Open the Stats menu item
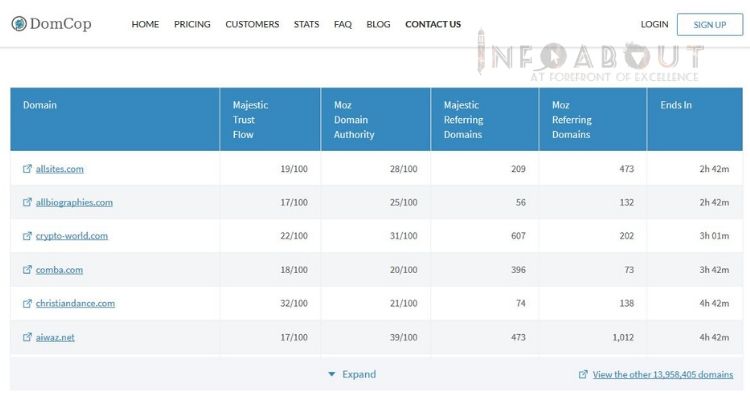Screen dimensions: 750x420 [x=307, y=24]
